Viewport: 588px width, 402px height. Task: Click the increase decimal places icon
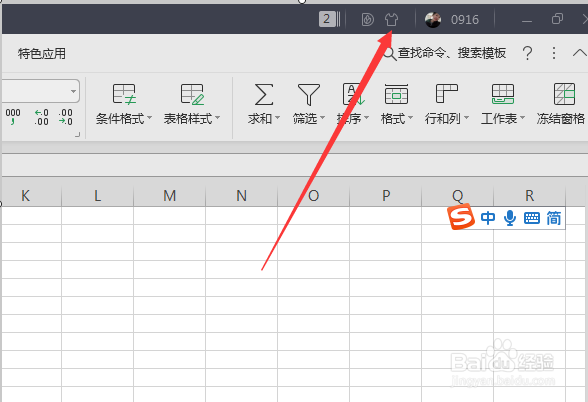click(41, 117)
